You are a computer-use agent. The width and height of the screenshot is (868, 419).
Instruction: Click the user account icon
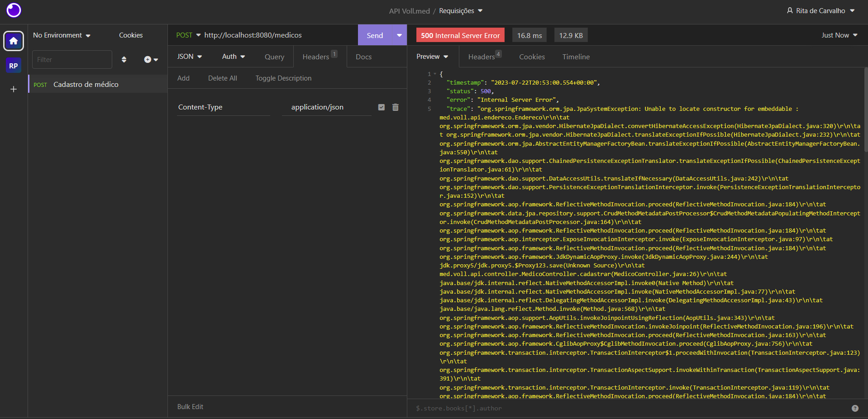[x=790, y=10]
